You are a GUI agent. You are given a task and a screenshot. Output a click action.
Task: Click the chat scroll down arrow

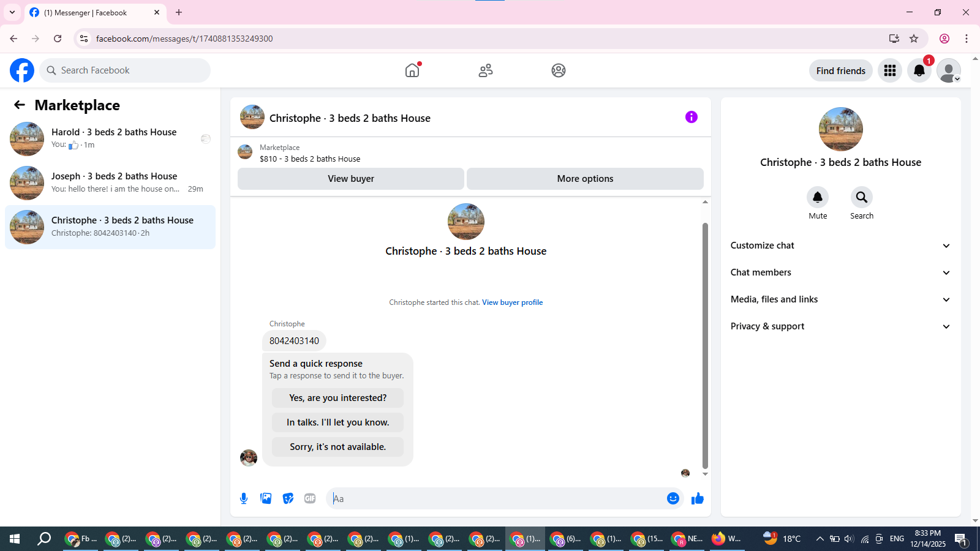click(705, 474)
